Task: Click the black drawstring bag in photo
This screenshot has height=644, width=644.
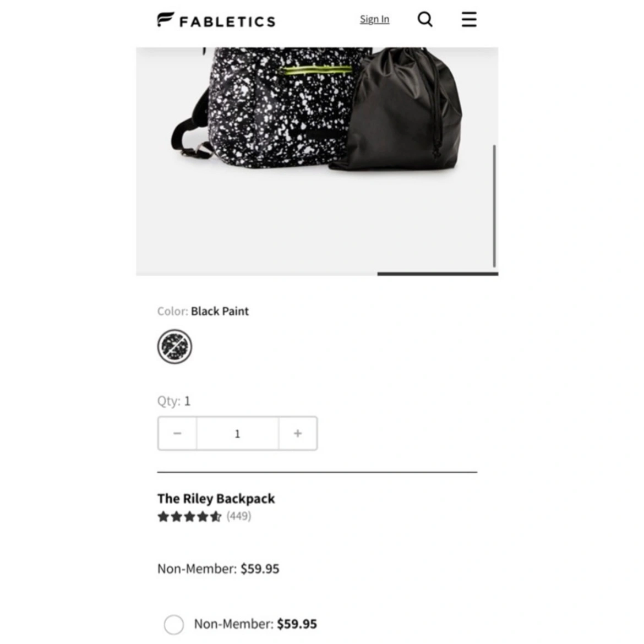Action: [397, 109]
